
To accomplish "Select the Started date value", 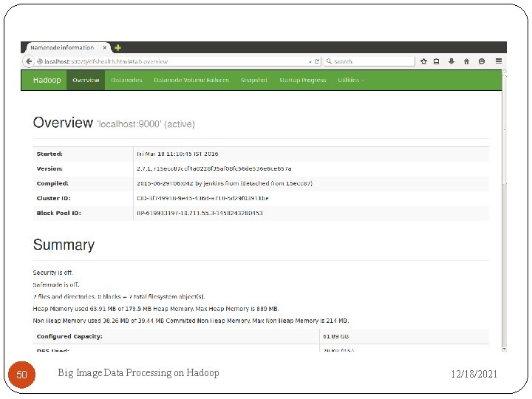I will [x=177, y=154].
